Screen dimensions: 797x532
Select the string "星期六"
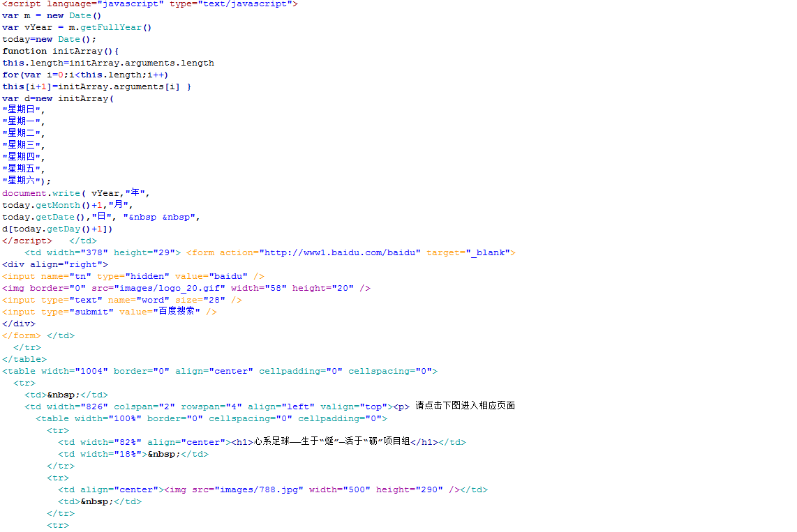click(22, 181)
